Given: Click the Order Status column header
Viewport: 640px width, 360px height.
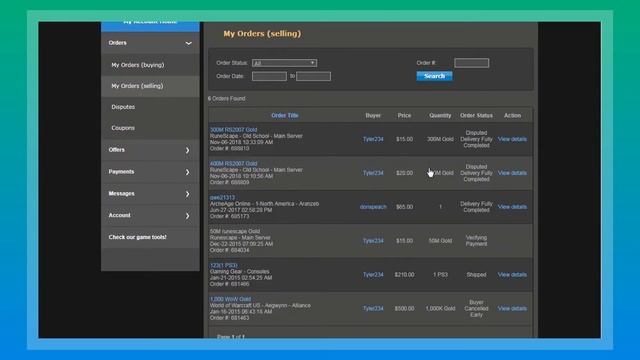Looking at the screenshot, I should [x=476, y=116].
